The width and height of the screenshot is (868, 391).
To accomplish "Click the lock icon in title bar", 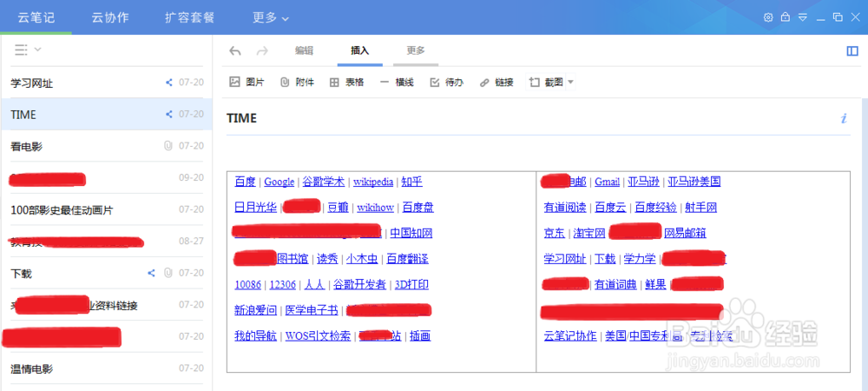I will pyautogui.click(x=785, y=17).
